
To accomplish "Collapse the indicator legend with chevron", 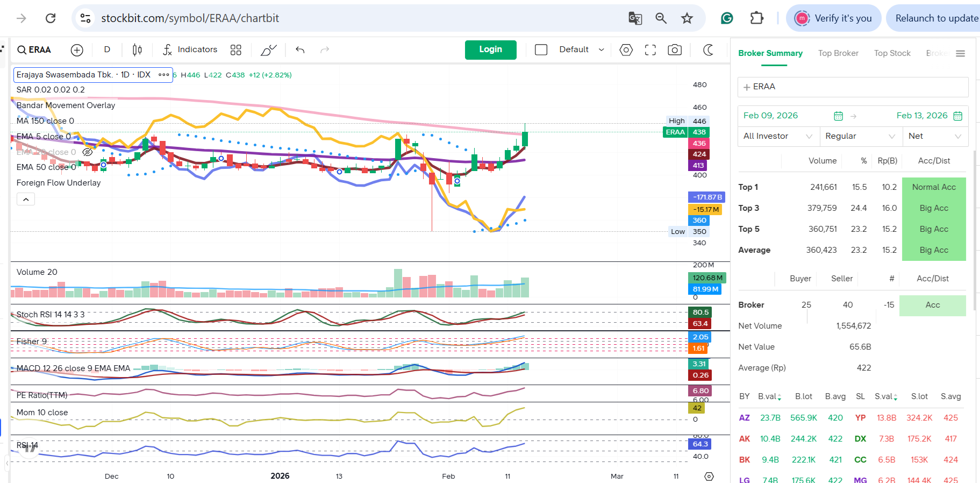I will click(x=26, y=200).
